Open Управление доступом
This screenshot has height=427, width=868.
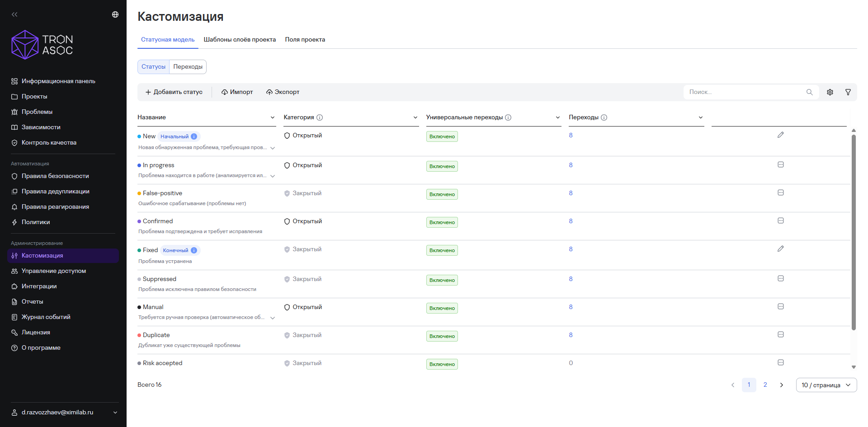(x=54, y=271)
